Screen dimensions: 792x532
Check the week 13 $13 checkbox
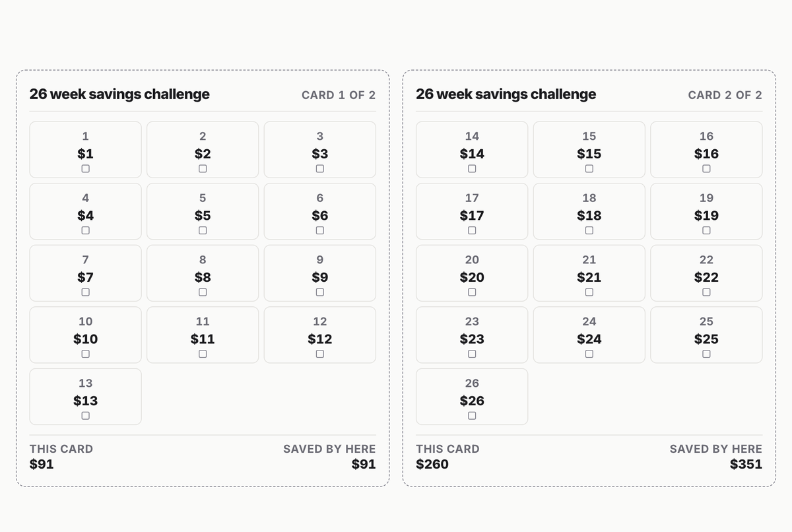85,416
